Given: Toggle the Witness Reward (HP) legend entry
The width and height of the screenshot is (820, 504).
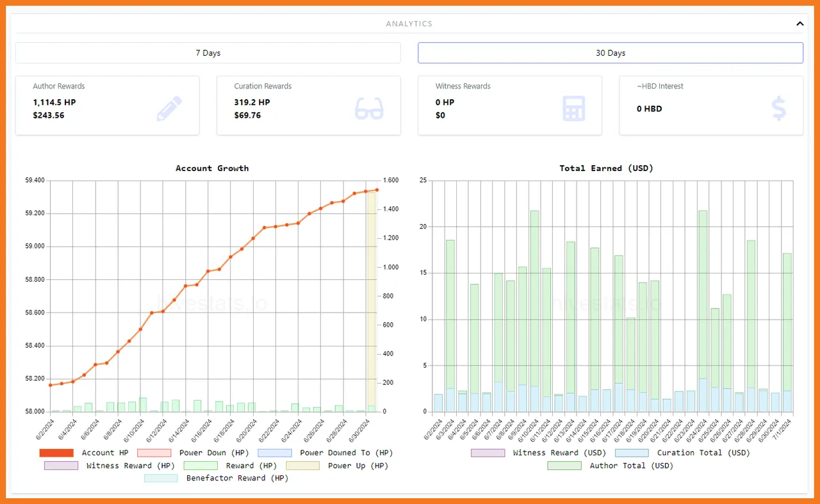Looking at the screenshot, I should 109,466.
